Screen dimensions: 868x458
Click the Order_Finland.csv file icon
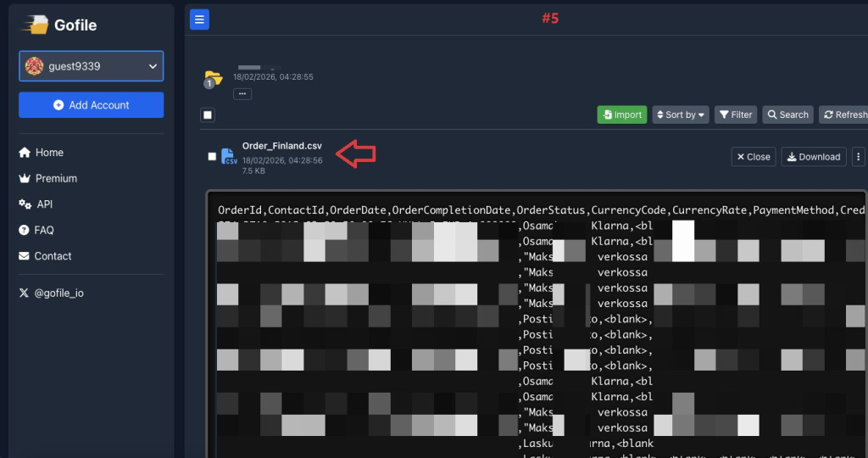pos(229,156)
